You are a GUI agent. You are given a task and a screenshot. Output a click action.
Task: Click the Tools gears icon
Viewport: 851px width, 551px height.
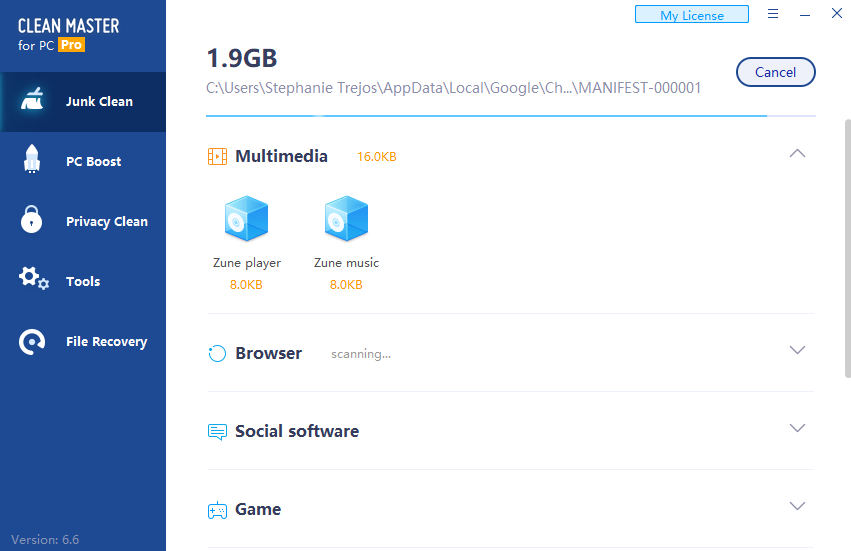(x=33, y=279)
